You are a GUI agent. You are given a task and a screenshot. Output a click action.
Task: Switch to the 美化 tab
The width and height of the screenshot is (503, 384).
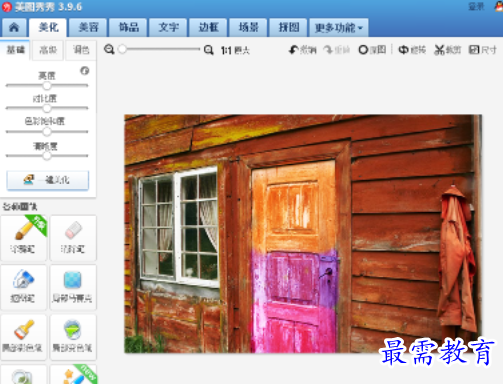[x=48, y=27]
